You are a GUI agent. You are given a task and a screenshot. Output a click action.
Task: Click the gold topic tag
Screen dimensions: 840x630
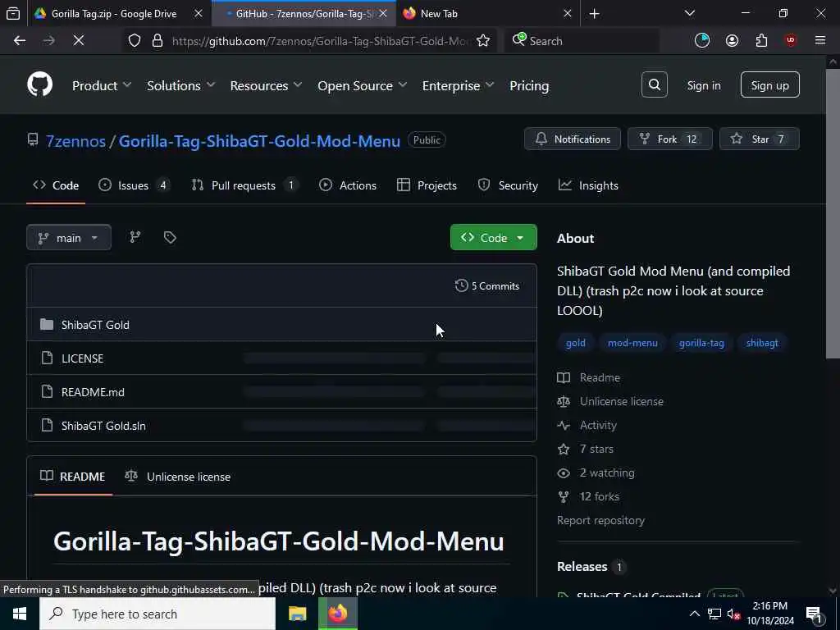pos(575,343)
